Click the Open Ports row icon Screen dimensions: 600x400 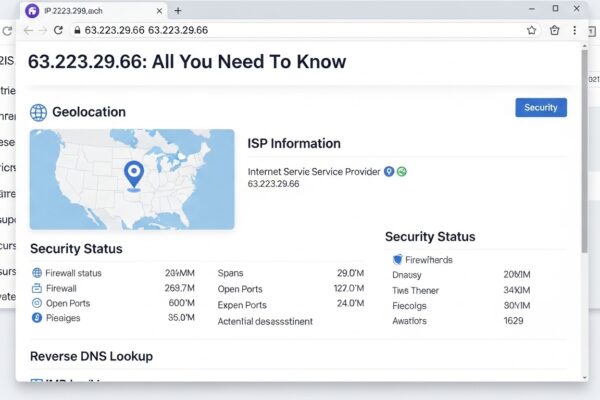point(38,303)
